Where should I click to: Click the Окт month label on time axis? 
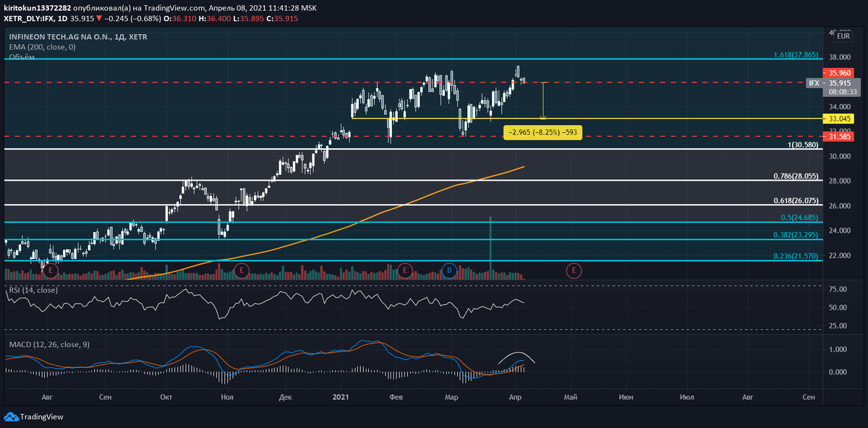166,397
